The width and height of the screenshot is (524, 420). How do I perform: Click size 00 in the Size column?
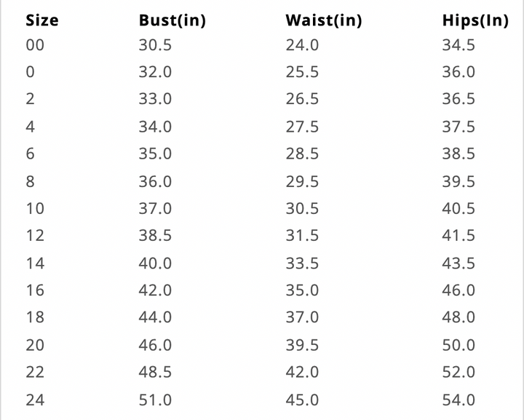pos(35,45)
